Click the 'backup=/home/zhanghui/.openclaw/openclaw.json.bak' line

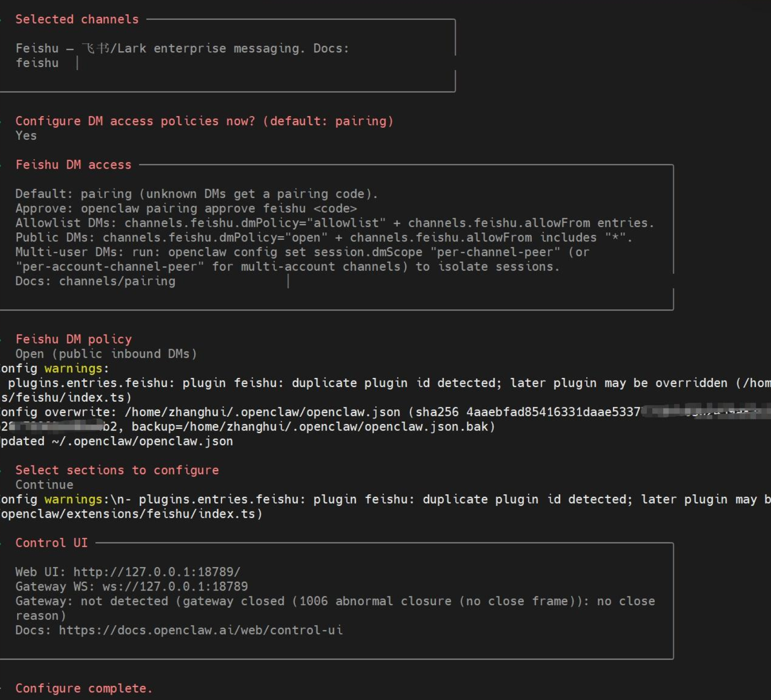click(x=247, y=427)
